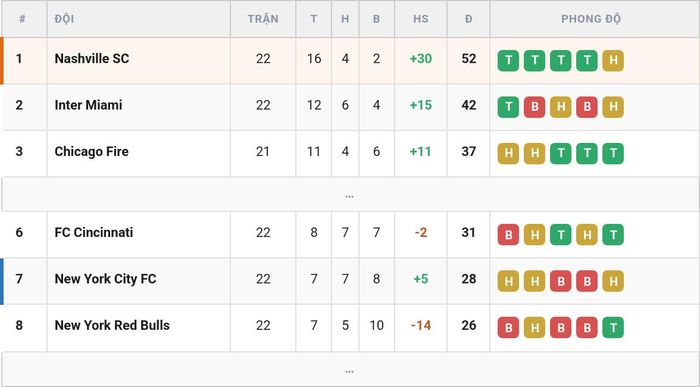Click New York Red Bulls' yellow H badge
The image size is (700, 387).
pos(534,327)
